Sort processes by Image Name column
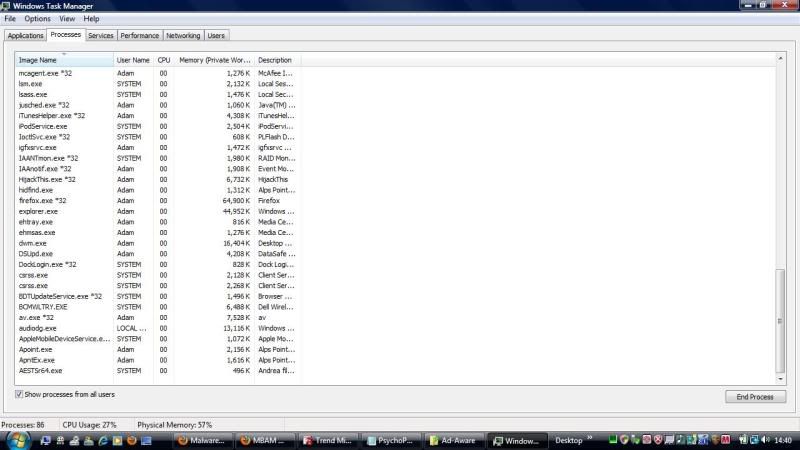Viewport: 800px width, 450px height. [x=63, y=60]
